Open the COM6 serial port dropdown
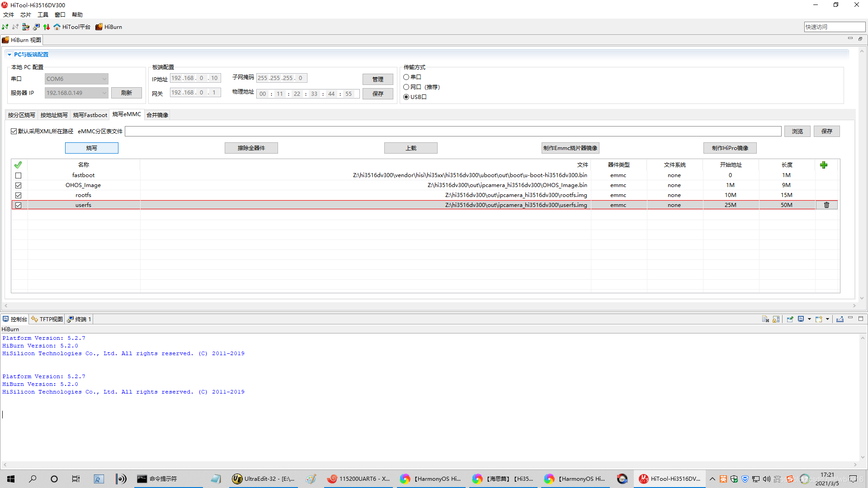The width and height of the screenshot is (868, 488). [x=104, y=79]
